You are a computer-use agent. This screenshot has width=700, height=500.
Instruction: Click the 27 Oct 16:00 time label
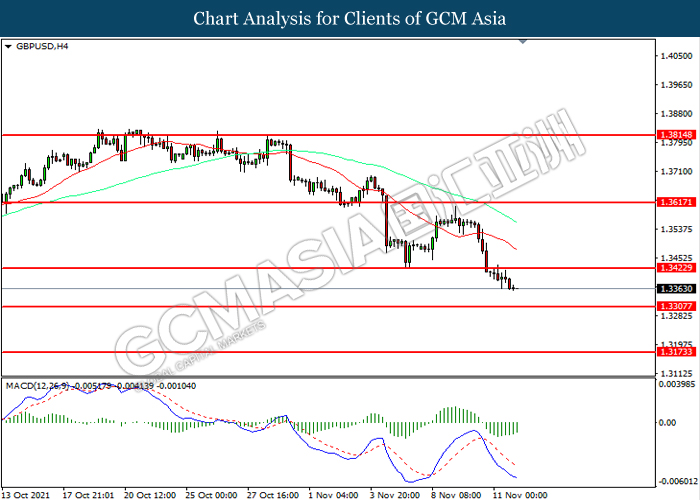click(x=273, y=495)
